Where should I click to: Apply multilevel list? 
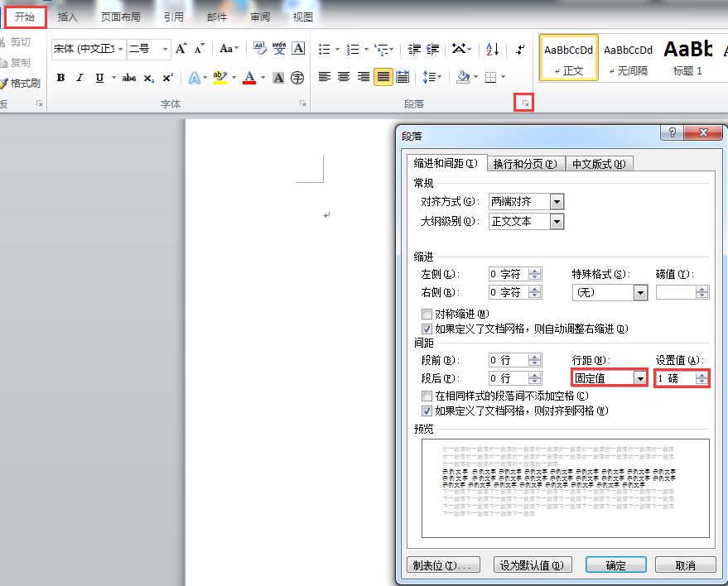pos(381,49)
